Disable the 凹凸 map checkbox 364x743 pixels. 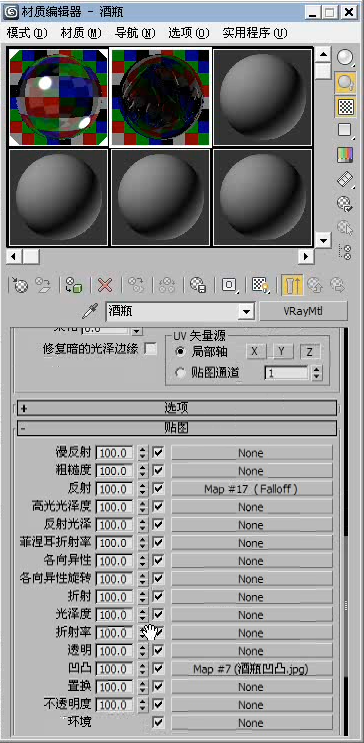158,669
